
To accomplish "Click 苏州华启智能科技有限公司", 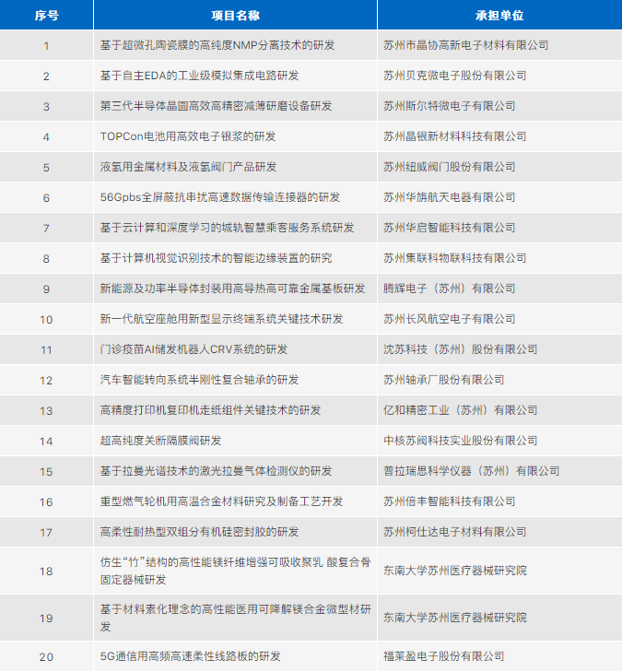I will [449, 228].
